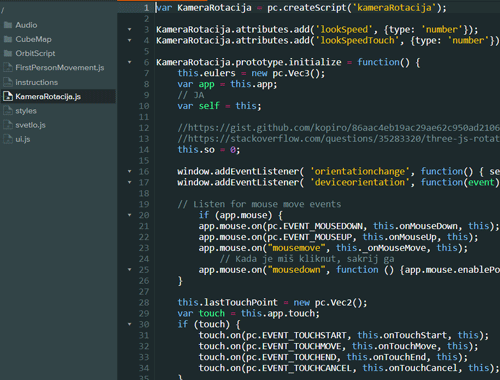The width and height of the screenshot is (500, 380).
Task: Click FirstPersonMovement.js file icon
Action: pyautogui.click(x=8, y=68)
